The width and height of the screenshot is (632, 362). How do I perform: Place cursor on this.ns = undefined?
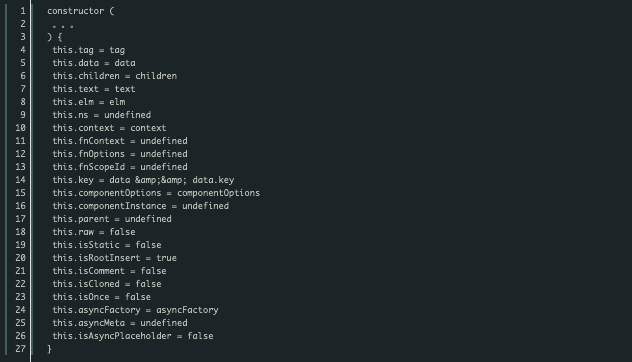point(102,115)
